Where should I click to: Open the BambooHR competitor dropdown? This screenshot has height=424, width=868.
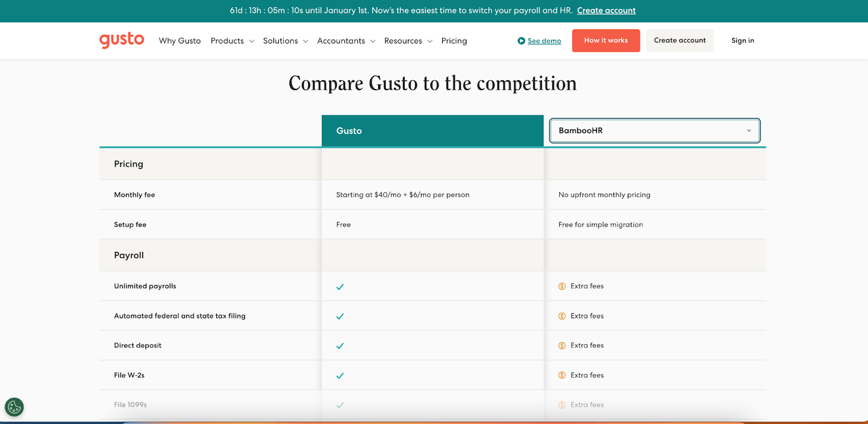[655, 130]
